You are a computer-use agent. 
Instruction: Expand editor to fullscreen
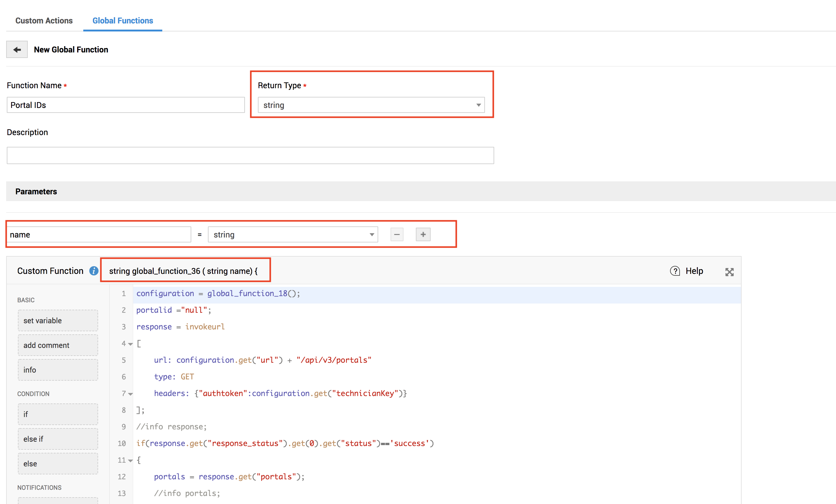click(729, 272)
